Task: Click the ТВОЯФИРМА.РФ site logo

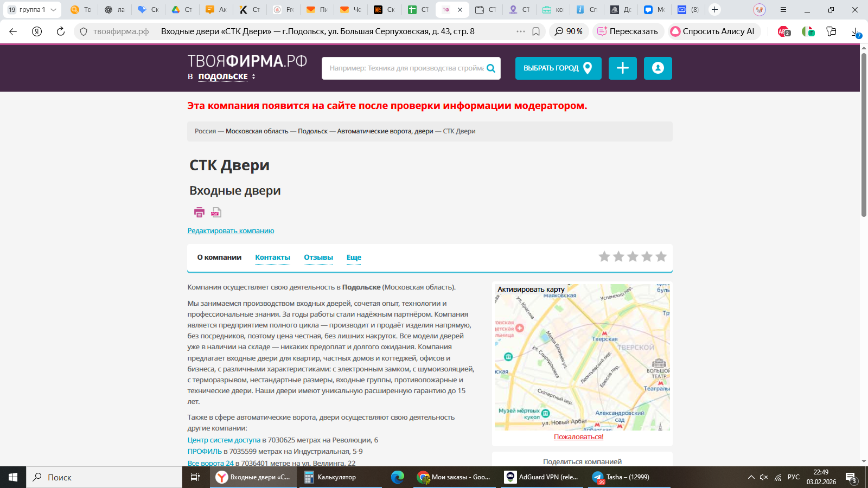Action: [247, 61]
